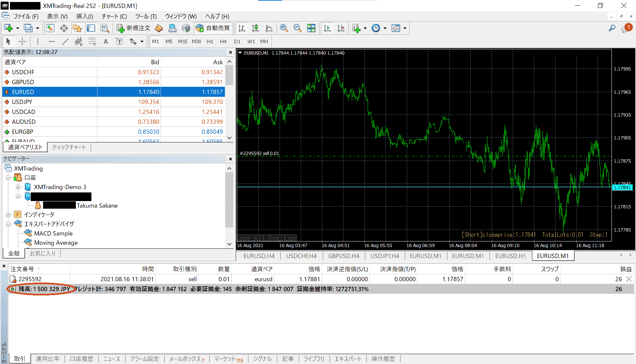Screen dimensions: 636x364
Task: Open the ティックチャート tab
Action: point(69,147)
